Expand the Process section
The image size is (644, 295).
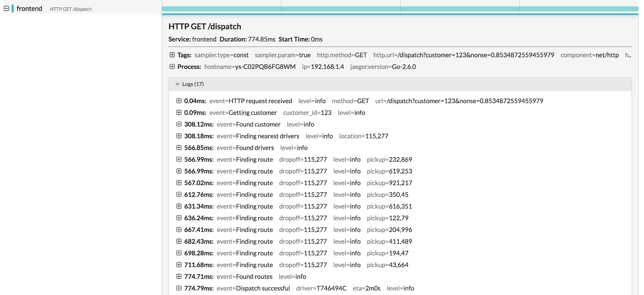[x=172, y=67]
